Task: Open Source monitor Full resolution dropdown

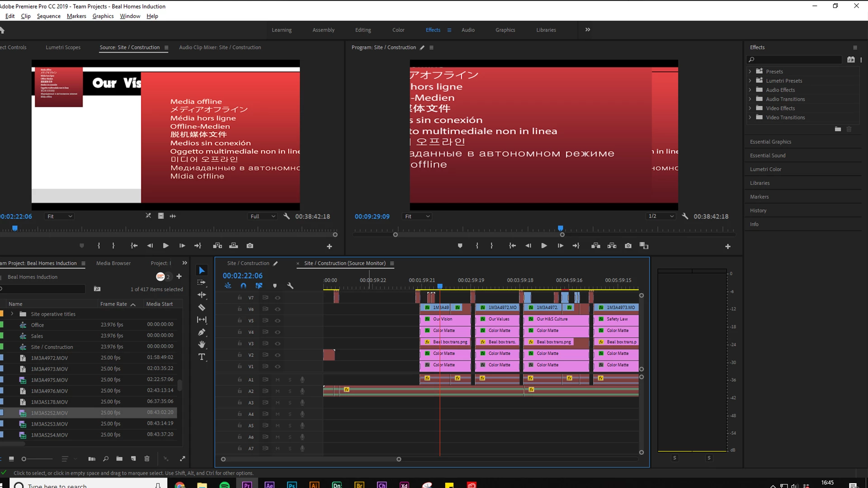Action: 263,216
